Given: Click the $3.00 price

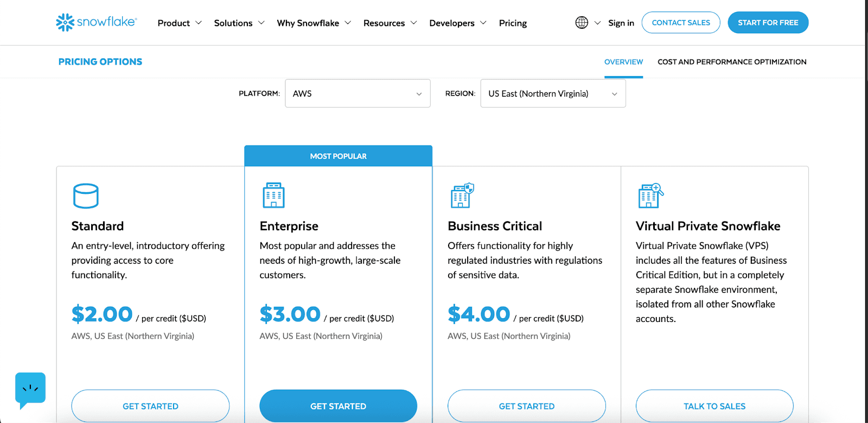Looking at the screenshot, I should pyautogui.click(x=290, y=314).
